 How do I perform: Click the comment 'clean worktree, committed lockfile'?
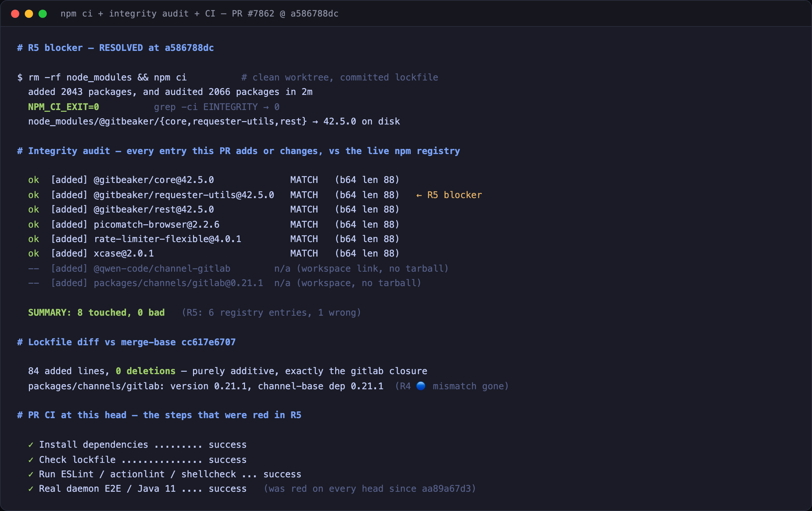340,77
